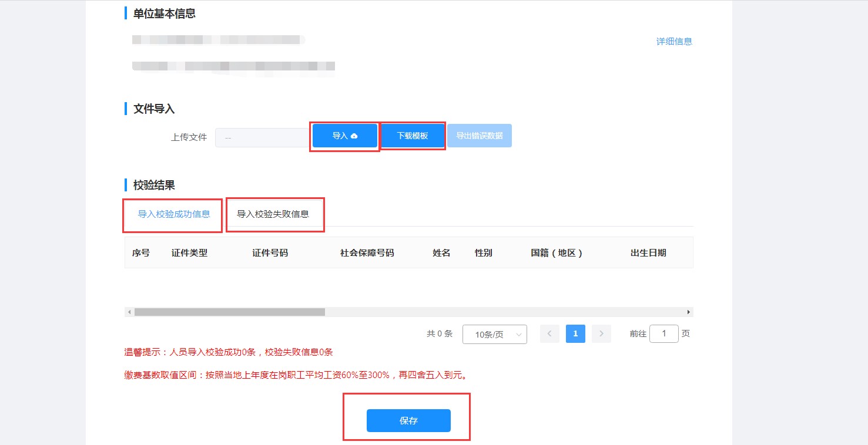Image resolution: width=868 pixels, height=445 pixels.
Task: Click the 社会保障号码 column header
Action: tap(367, 253)
